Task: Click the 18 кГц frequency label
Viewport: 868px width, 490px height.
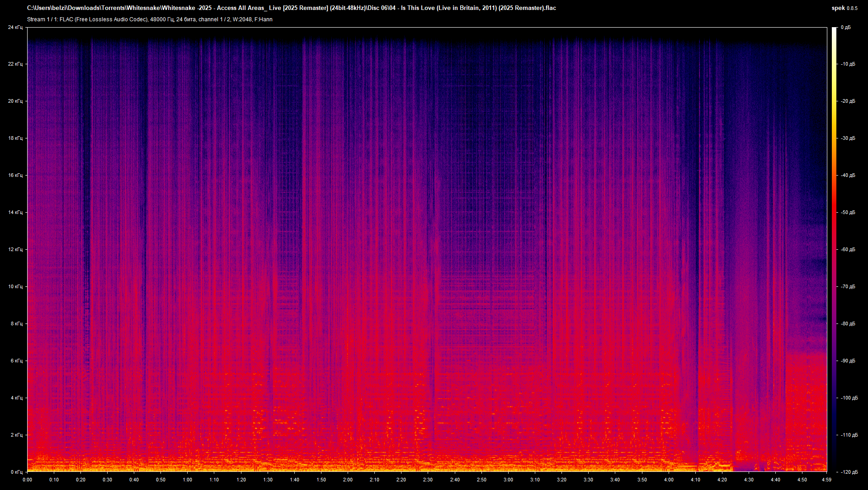Action: pyautogui.click(x=16, y=138)
